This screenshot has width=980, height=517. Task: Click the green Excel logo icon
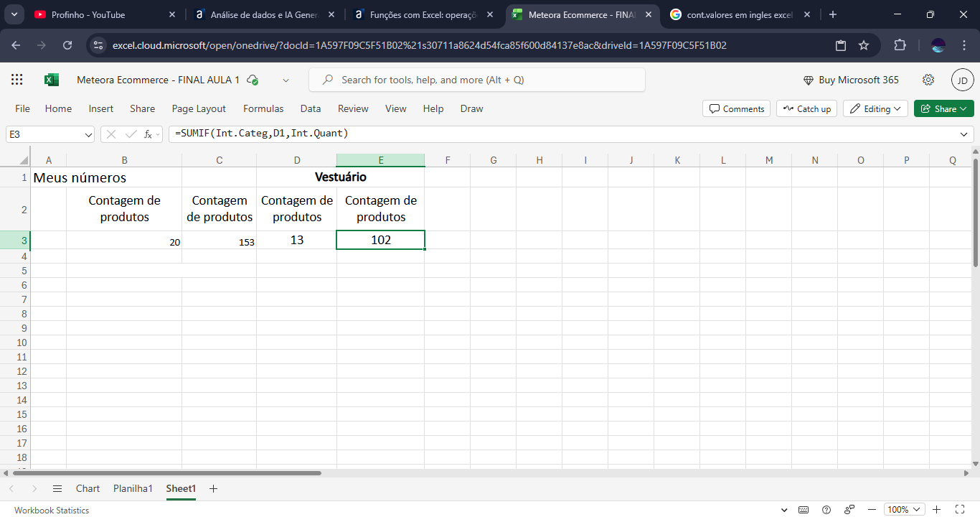tap(52, 80)
